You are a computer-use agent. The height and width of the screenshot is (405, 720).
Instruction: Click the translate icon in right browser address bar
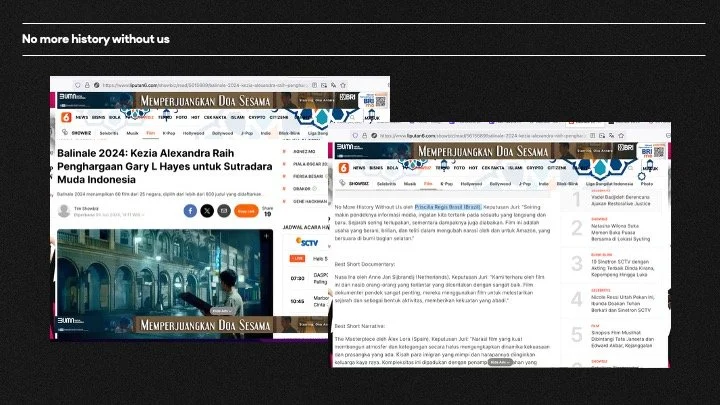pyautogui.click(x=611, y=135)
